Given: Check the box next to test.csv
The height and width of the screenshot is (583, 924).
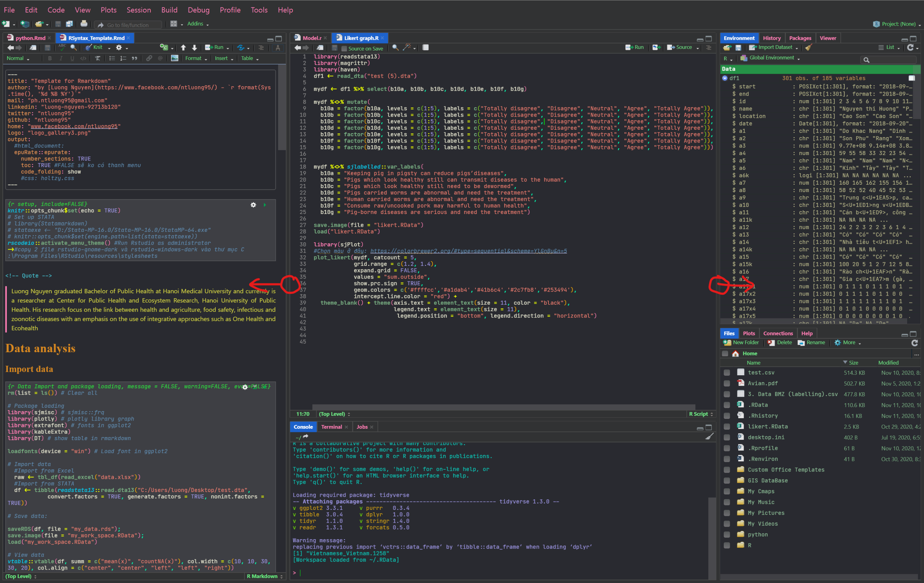Looking at the screenshot, I should coord(726,372).
